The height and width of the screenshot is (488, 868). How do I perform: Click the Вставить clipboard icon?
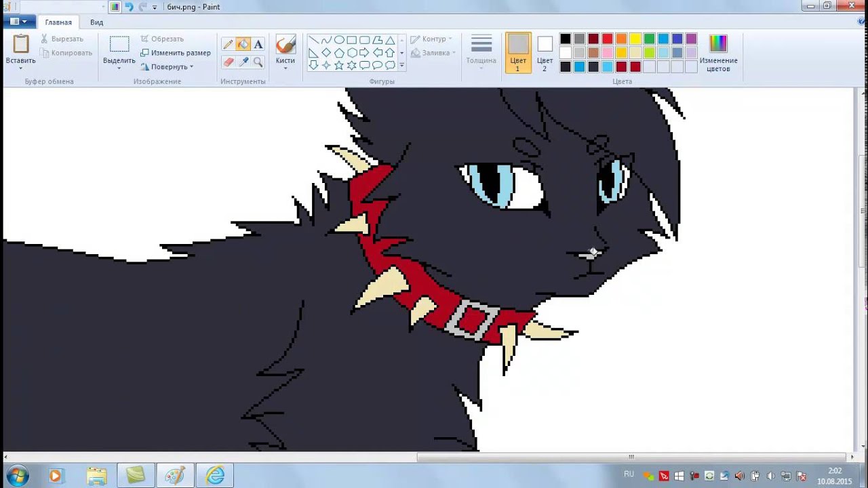[x=20, y=44]
